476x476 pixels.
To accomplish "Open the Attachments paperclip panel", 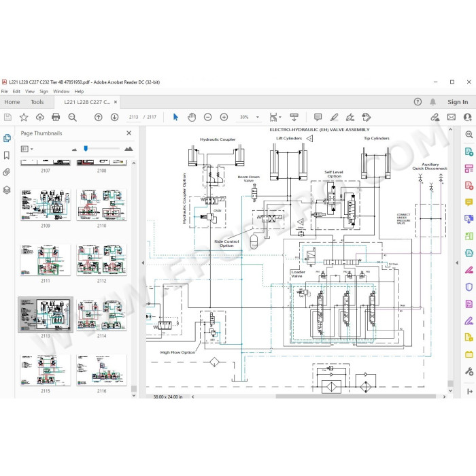I will tap(7, 173).
